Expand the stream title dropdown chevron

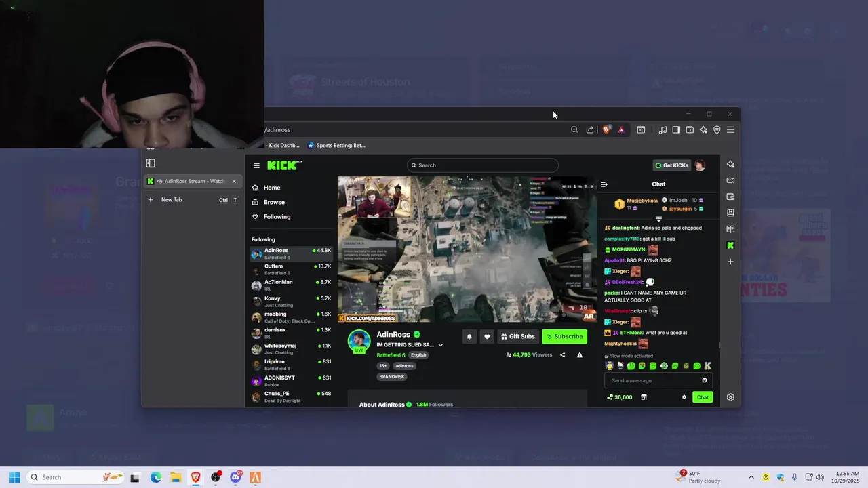point(441,345)
